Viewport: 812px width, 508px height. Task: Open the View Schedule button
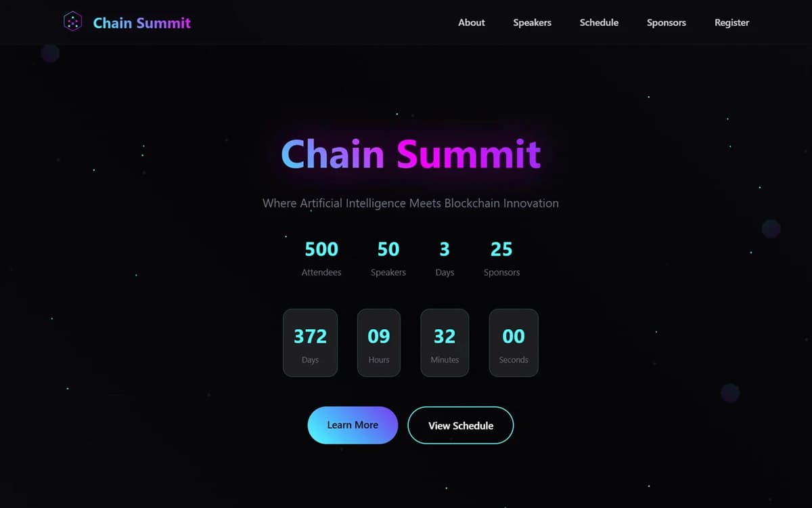pyautogui.click(x=460, y=425)
